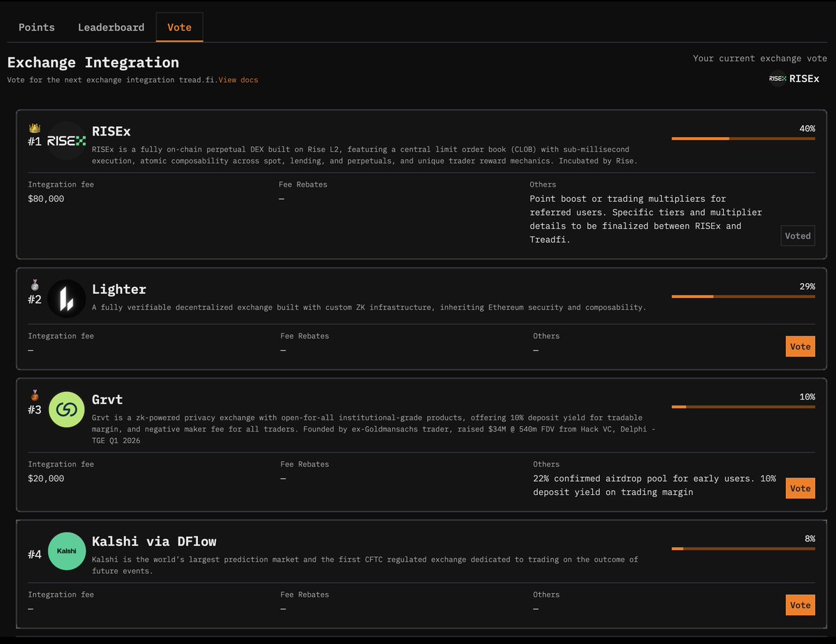Click the $20,000 integration fee value
The height and width of the screenshot is (644, 836).
point(46,479)
